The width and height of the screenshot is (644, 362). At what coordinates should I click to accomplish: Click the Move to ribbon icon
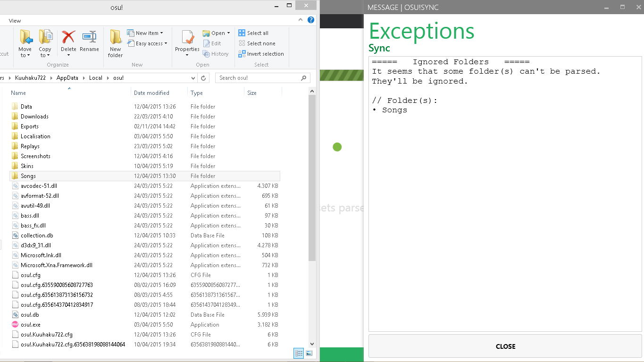(25, 37)
